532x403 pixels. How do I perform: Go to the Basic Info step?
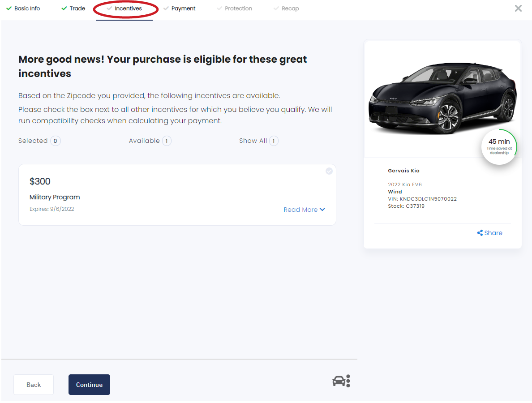click(x=23, y=9)
